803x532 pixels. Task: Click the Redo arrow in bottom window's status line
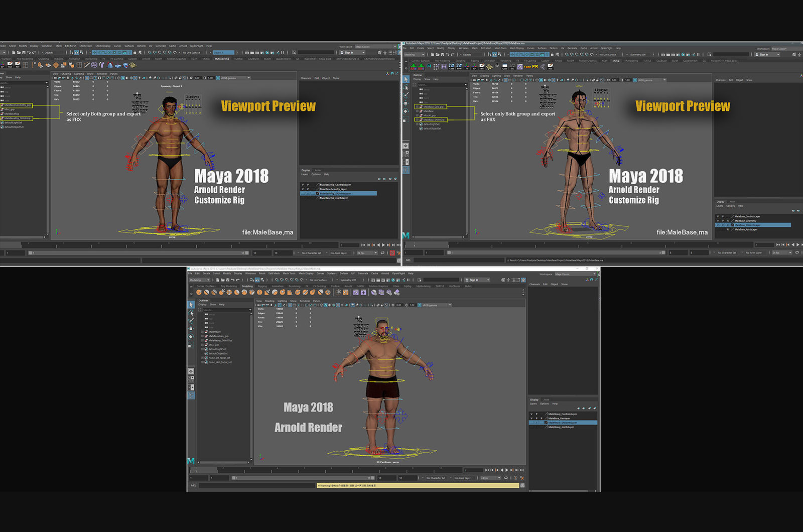point(238,280)
